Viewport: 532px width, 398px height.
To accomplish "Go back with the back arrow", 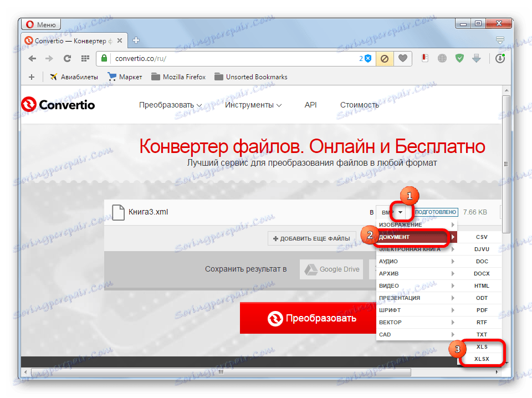I will [32, 58].
